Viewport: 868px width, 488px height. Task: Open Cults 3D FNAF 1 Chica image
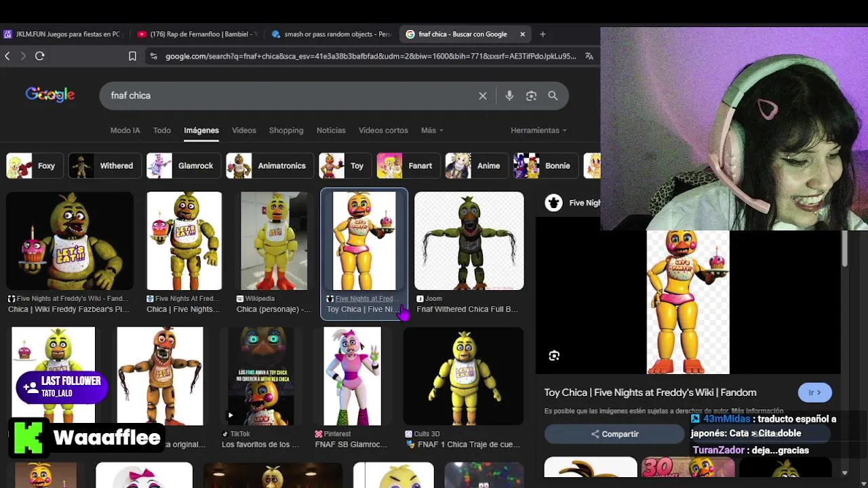pos(463,376)
